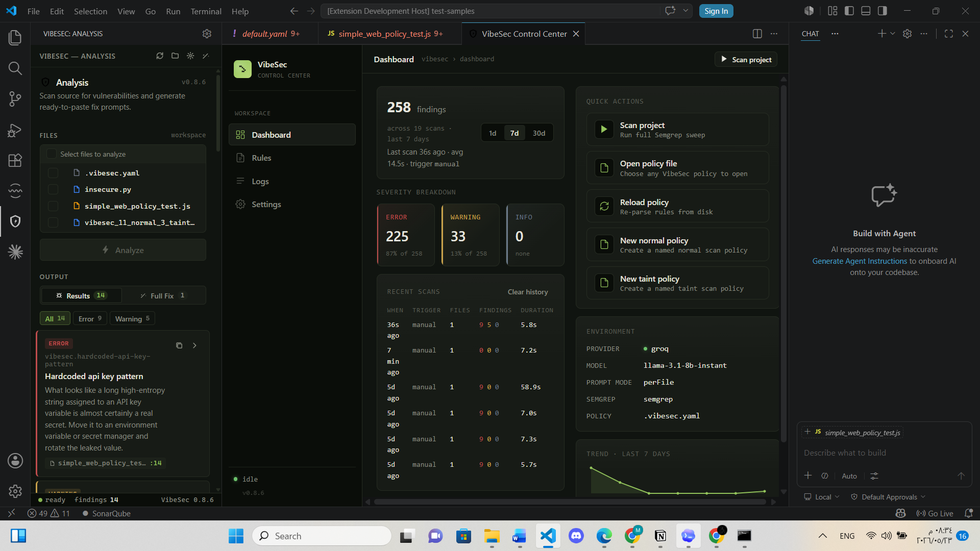980x551 pixels.
Task: Switch to default.yaml editor tab
Action: click(x=271, y=34)
